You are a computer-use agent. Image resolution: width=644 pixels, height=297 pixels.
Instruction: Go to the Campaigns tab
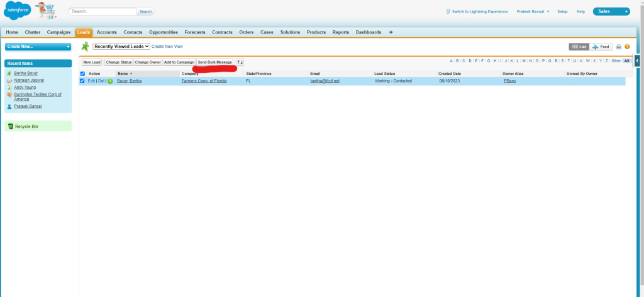(x=58, y=32)
